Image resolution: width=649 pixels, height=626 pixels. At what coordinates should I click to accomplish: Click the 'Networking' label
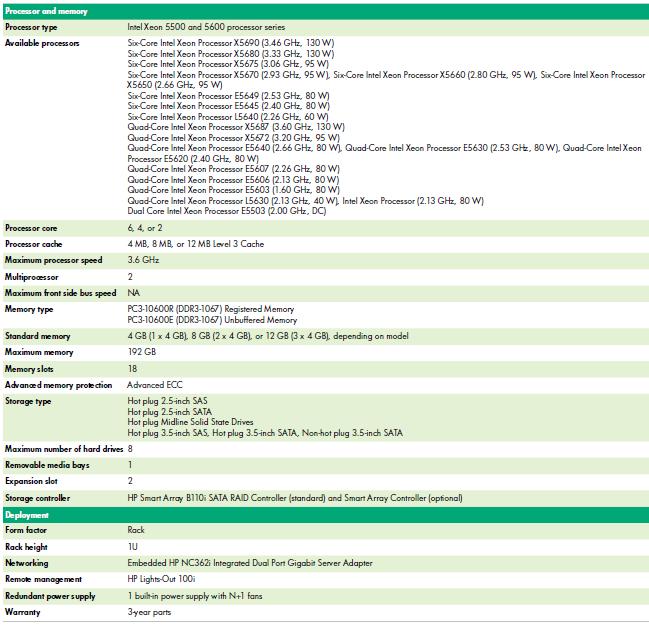[26, 563]
